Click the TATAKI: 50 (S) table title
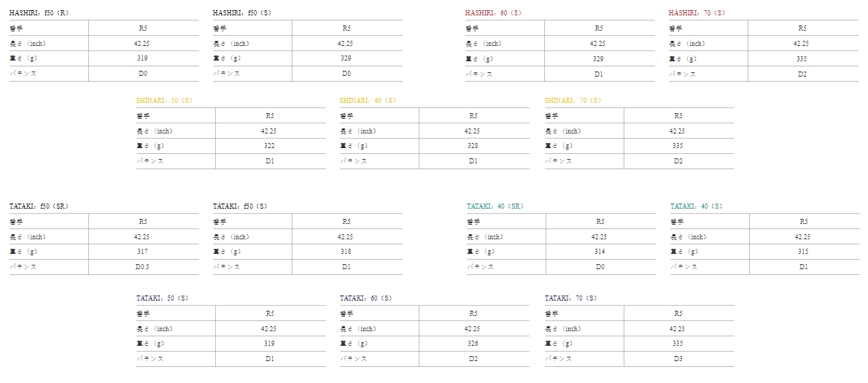 tap(163, 298)
